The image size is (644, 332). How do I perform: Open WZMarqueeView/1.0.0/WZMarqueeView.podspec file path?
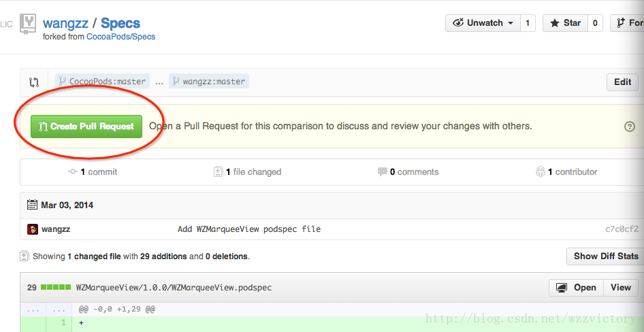(x=174, y=288)
